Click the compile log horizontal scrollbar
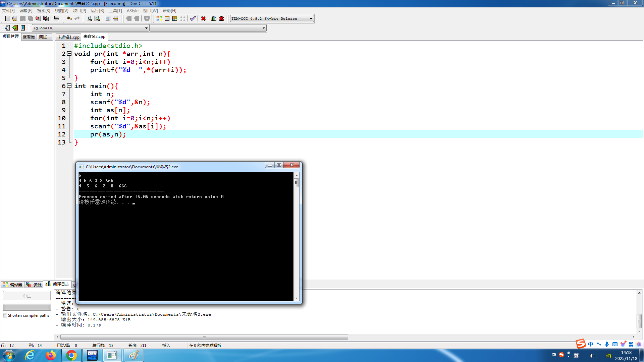This screenshot has height=362, width=644. 204,337
